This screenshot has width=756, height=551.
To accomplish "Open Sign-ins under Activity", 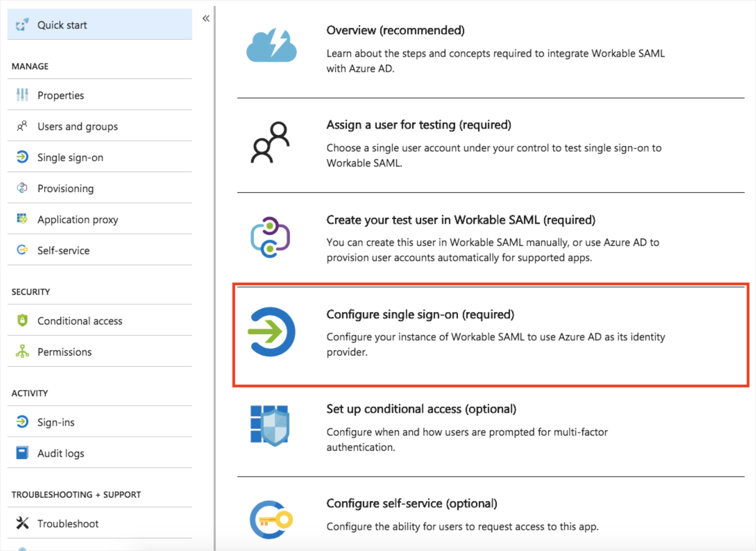I will [x=100, y=422].
